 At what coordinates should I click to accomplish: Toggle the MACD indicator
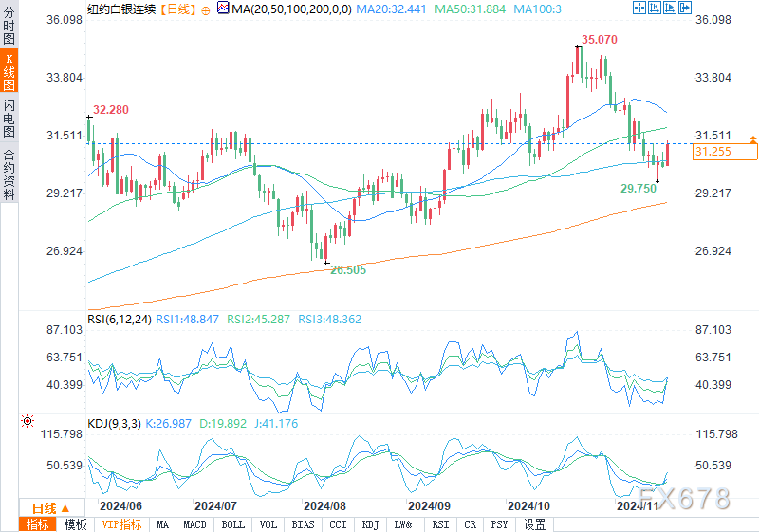pyautogui.click(x=194, y=524)
